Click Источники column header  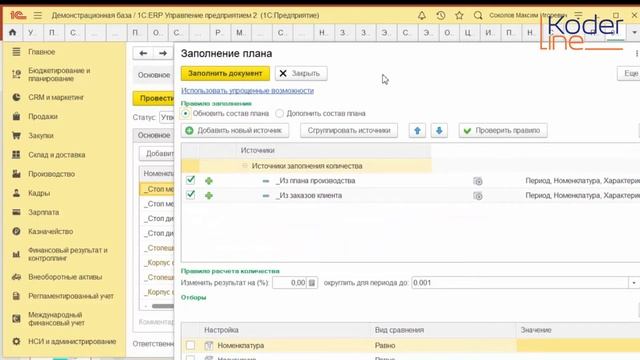258,150
